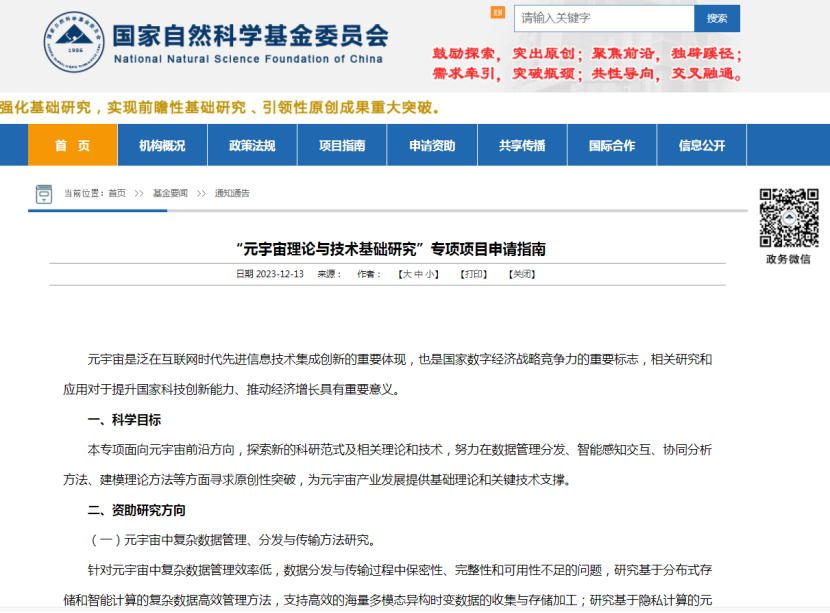This screenshot has width=830, height=613.
Task: Open the 信息公开 navigation menu
Action: point(702,145)
